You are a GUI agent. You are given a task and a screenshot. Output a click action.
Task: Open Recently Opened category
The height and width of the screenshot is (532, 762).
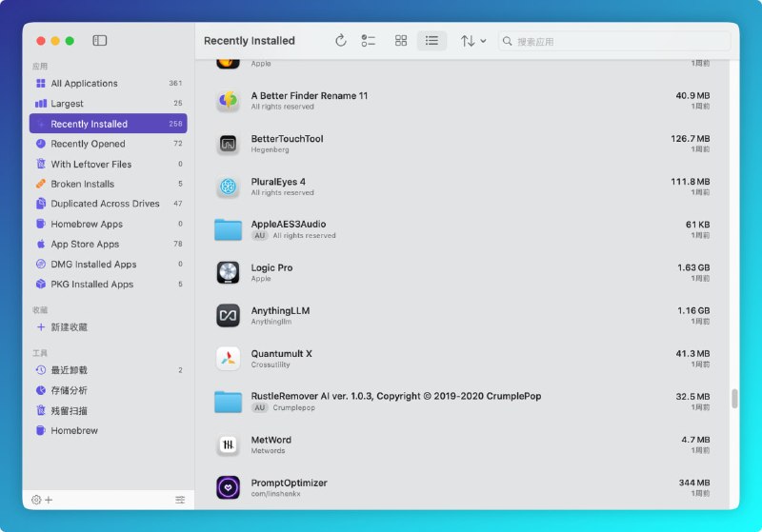108,144
